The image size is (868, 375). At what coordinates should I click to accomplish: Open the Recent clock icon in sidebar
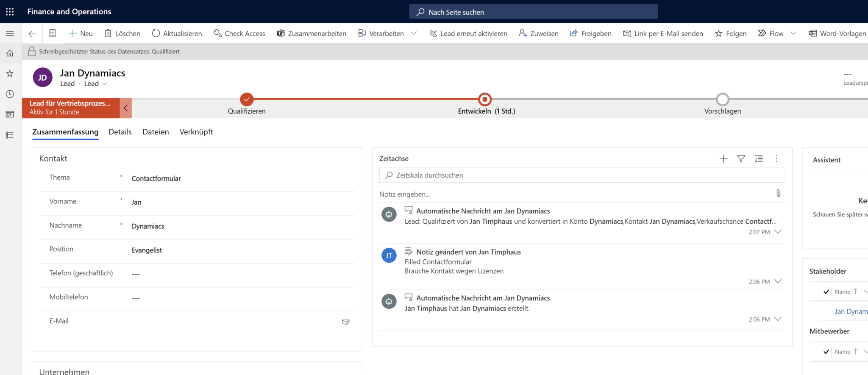pyautogui.click(x=10, y=94)
